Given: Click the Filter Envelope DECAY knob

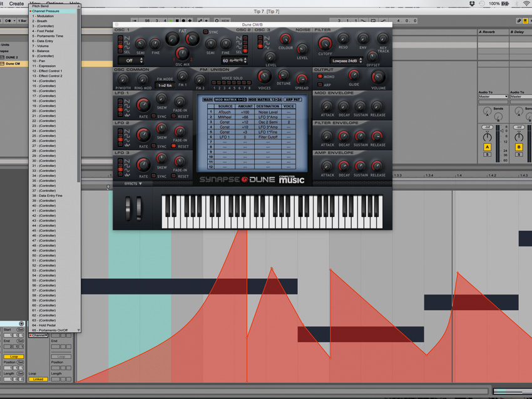Looking at the screenshot, I should click(x=344, y=136).
